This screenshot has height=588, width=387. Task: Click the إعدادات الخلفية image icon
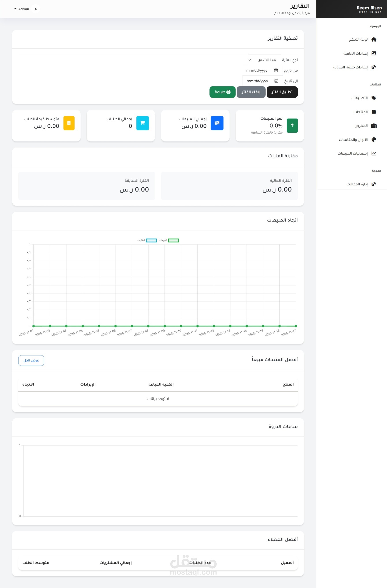[x=374, y=53]
